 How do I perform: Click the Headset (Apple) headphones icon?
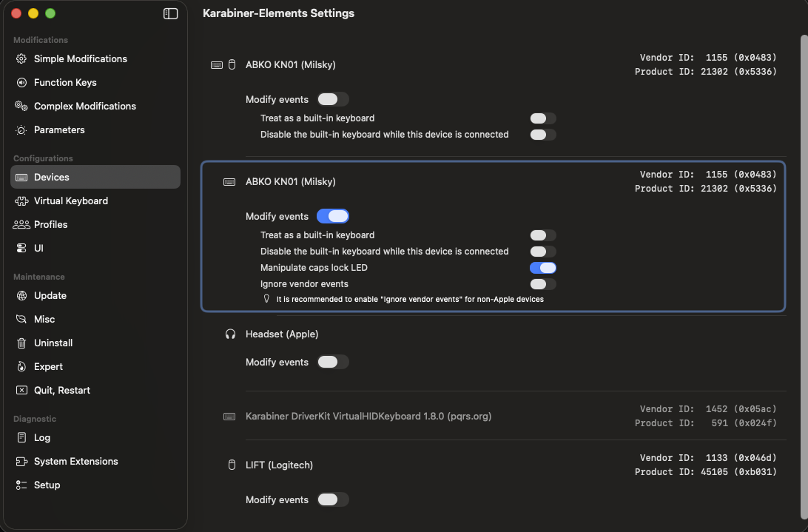click(230, 334)
